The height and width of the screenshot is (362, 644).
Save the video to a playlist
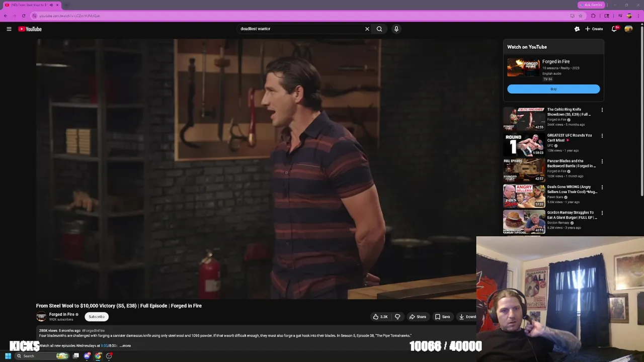(443, 317)
